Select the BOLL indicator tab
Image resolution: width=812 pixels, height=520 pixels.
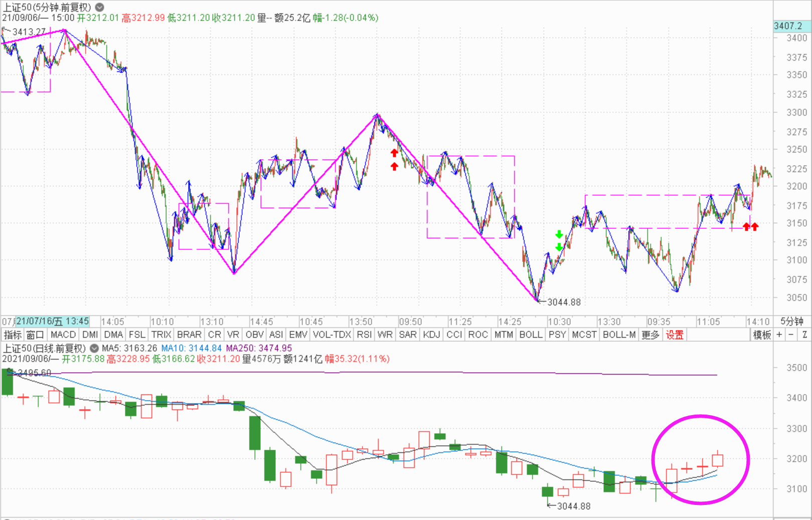click(531, 335)
